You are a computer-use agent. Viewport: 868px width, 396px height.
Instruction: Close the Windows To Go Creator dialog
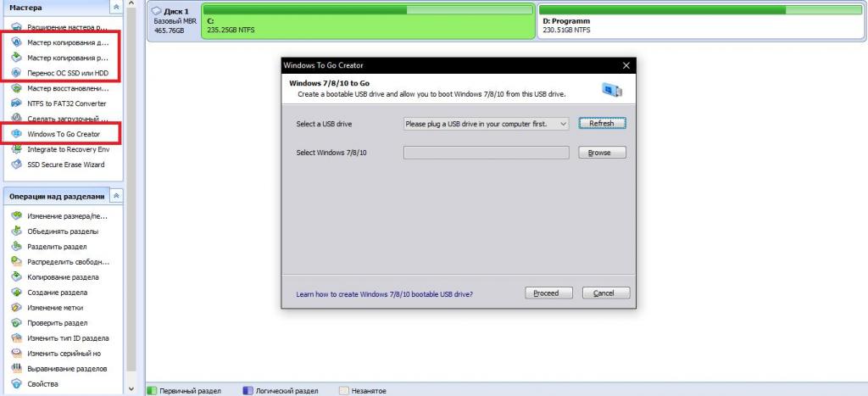coord(626,65)
